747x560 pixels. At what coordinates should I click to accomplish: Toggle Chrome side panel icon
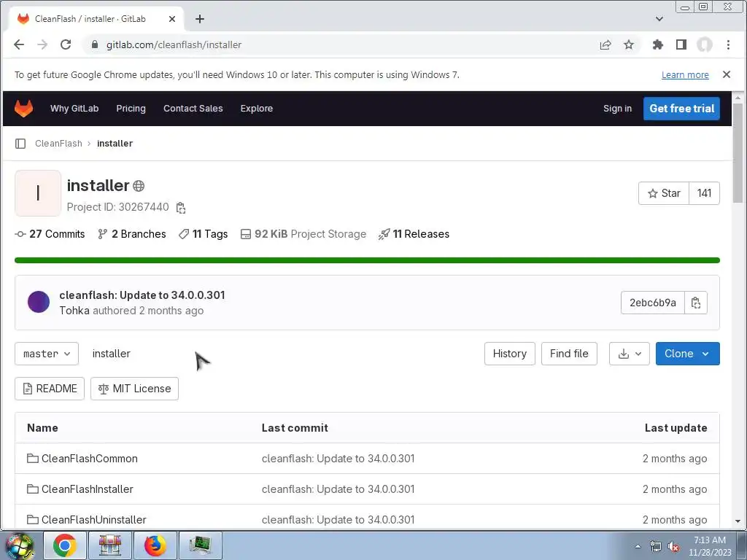[x=681, y=44]
